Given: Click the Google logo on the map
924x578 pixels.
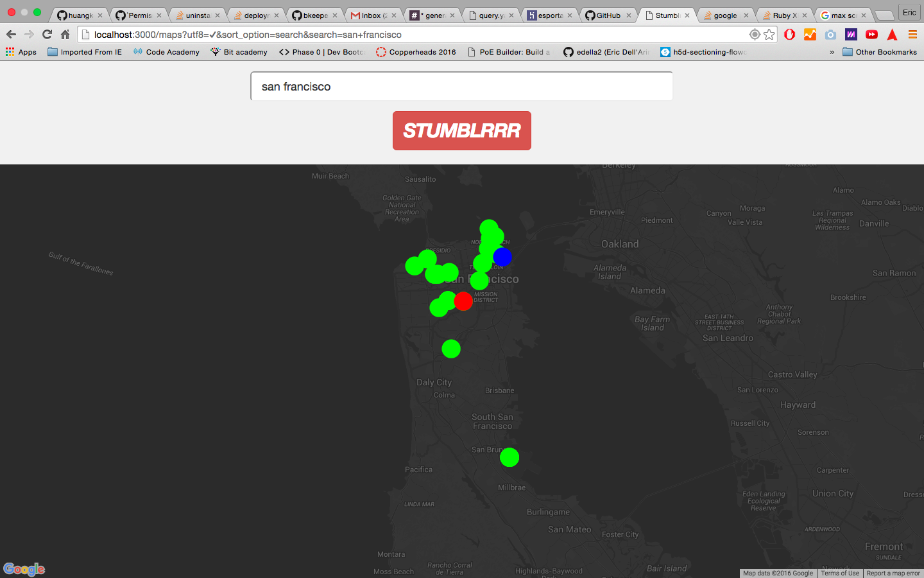Looking at the screenshot, I should coord(24,569).
